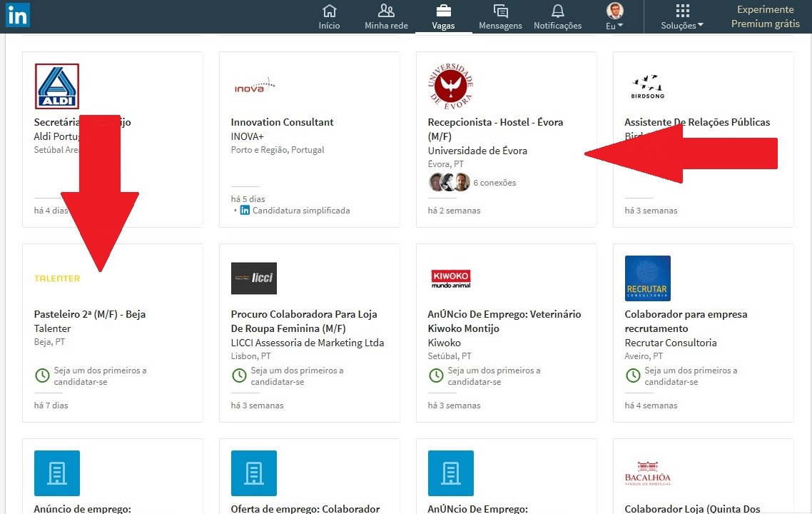Open Recepcionista - Hostel - Évora job
812x514 pixels.
[495, 129]
